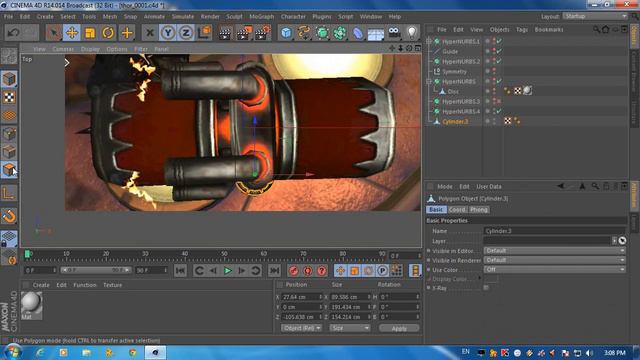Open the Mesh menu
640x360 pixels.
click(x=109, y=17)
